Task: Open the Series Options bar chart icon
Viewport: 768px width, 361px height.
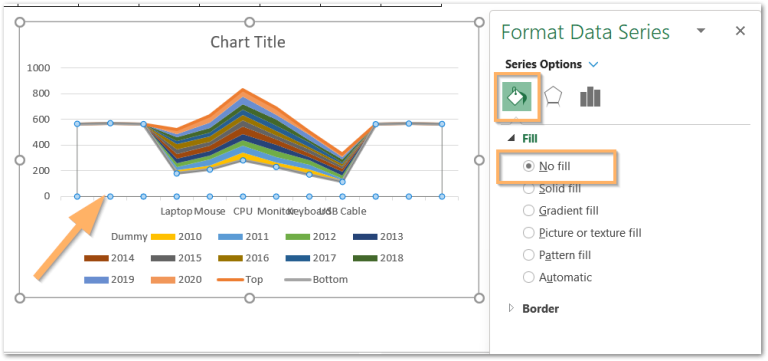Action: tap(590, 96)
